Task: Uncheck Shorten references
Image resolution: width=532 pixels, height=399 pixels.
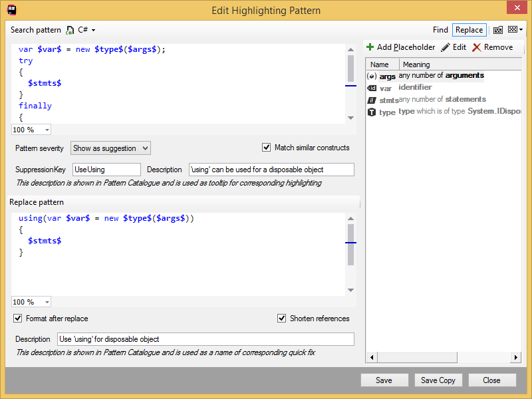Action: click(x=283, y=319)
